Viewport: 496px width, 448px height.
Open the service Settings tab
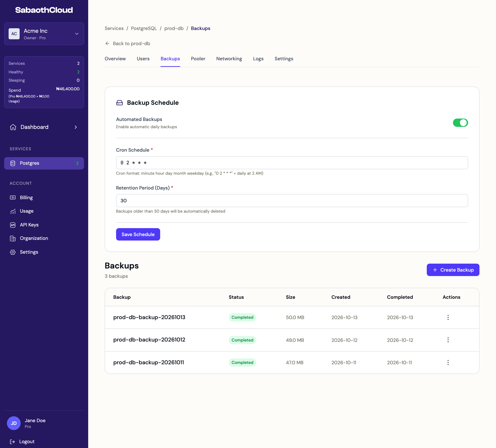284,59
